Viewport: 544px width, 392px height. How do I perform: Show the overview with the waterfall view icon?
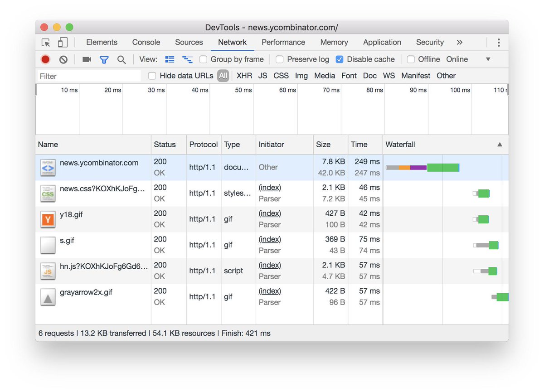pos(187,59)
